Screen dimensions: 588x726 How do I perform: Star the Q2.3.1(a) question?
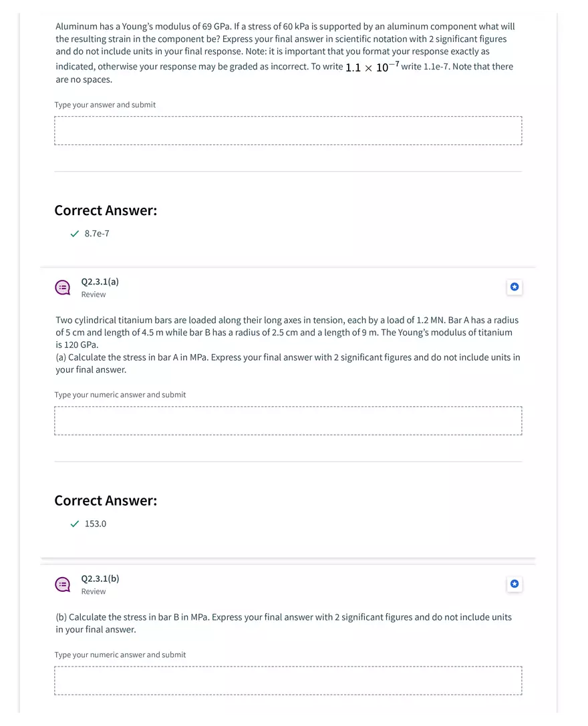click(x=514, y=287)
